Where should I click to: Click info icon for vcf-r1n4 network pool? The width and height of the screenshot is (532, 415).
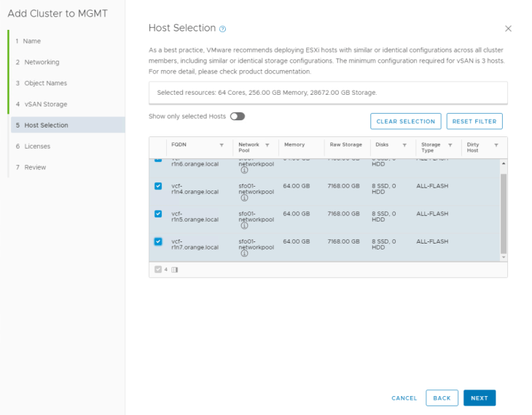[244, 198]
